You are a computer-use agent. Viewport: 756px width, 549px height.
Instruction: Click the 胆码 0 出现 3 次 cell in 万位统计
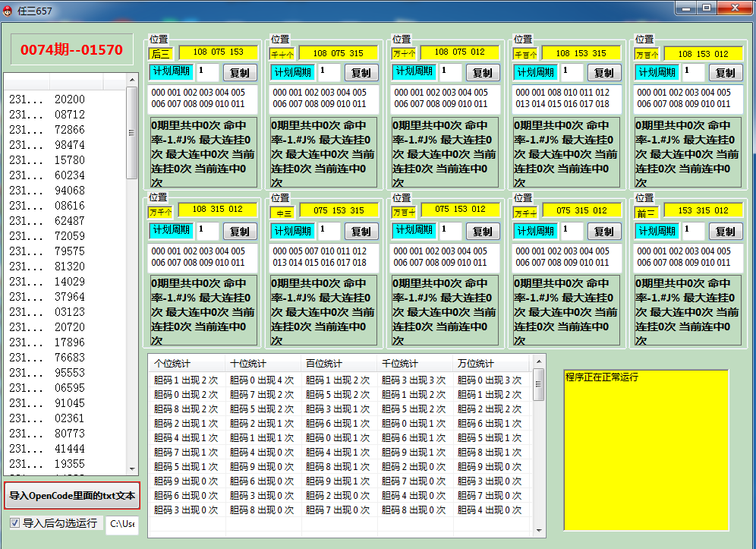(490, 380)
